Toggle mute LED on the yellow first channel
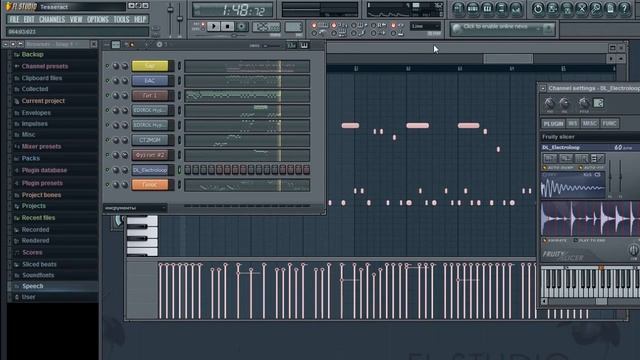 click(x=107, y=66)
